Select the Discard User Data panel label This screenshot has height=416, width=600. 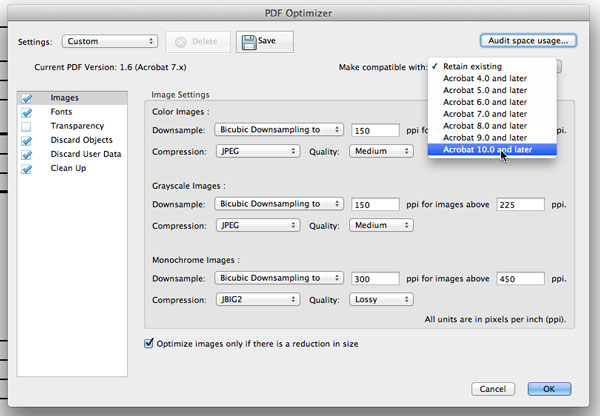pyautogui.click(x=86, y=154)
